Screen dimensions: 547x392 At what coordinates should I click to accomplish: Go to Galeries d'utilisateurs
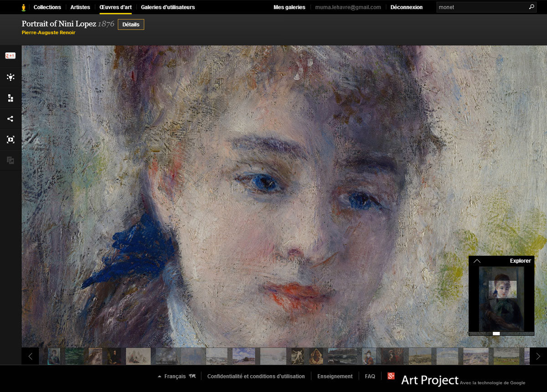tap(168, 7)
